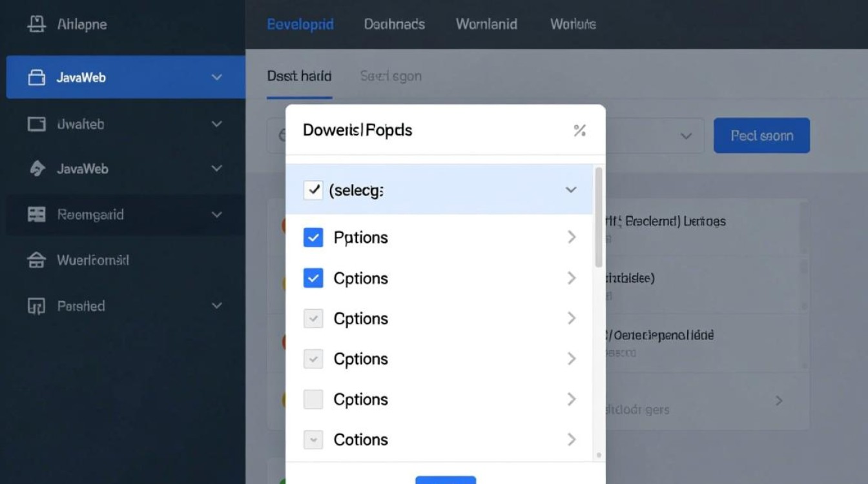Click the Uwalteb window icon in sidebar
The image size is (868, 484).
37,124
